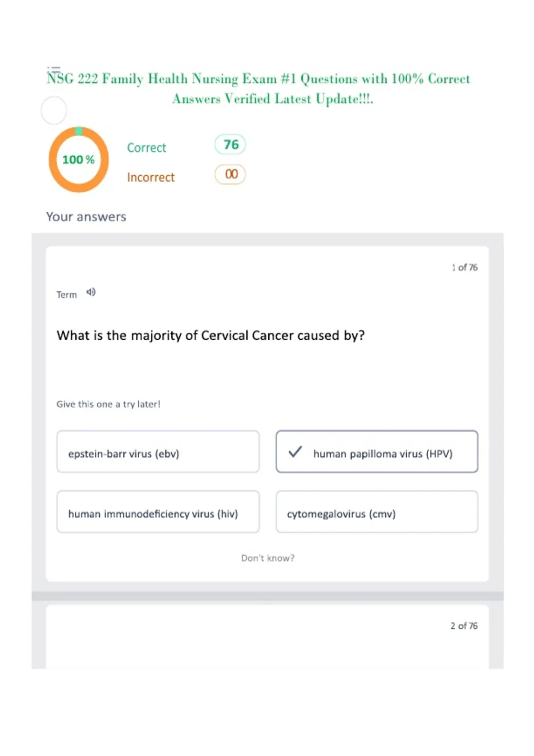Pick the cytomegalovirus (cmv) answer option
Viewport: 534px width, 756px height.
click(x=377, y=512)
